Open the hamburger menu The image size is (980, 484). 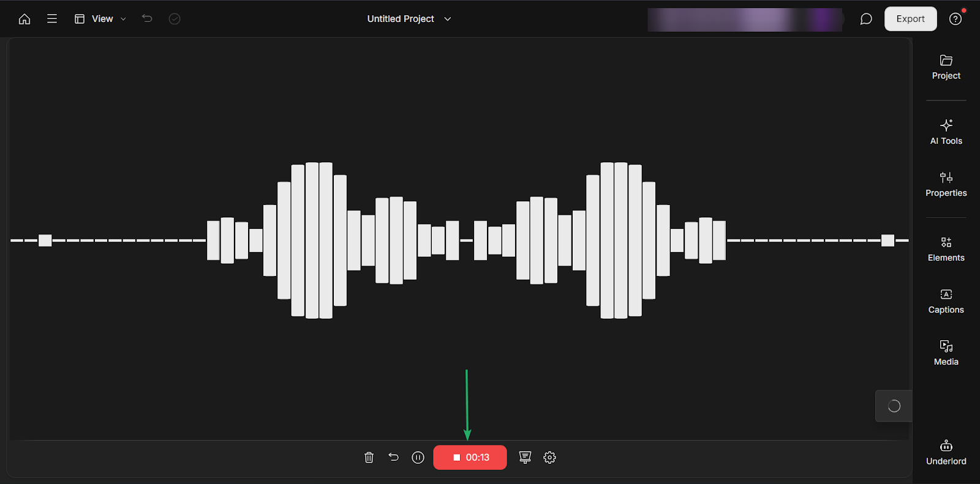coord(52,19)
